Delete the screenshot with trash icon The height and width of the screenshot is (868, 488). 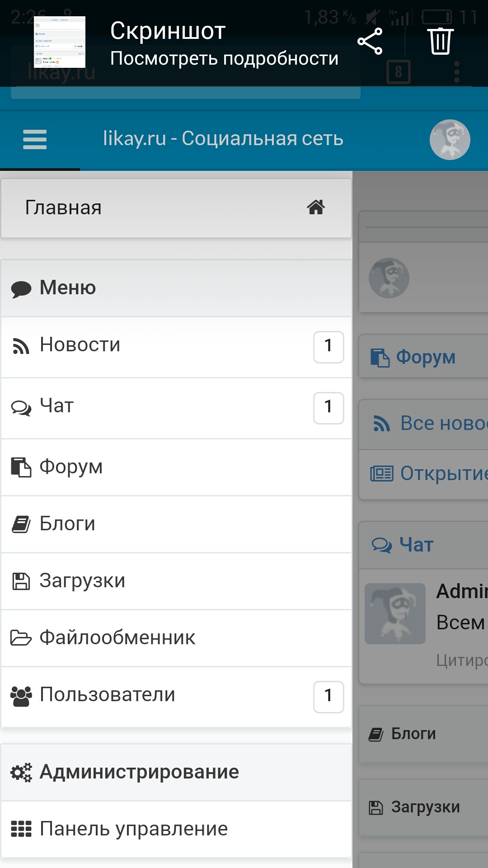[440, 42]
